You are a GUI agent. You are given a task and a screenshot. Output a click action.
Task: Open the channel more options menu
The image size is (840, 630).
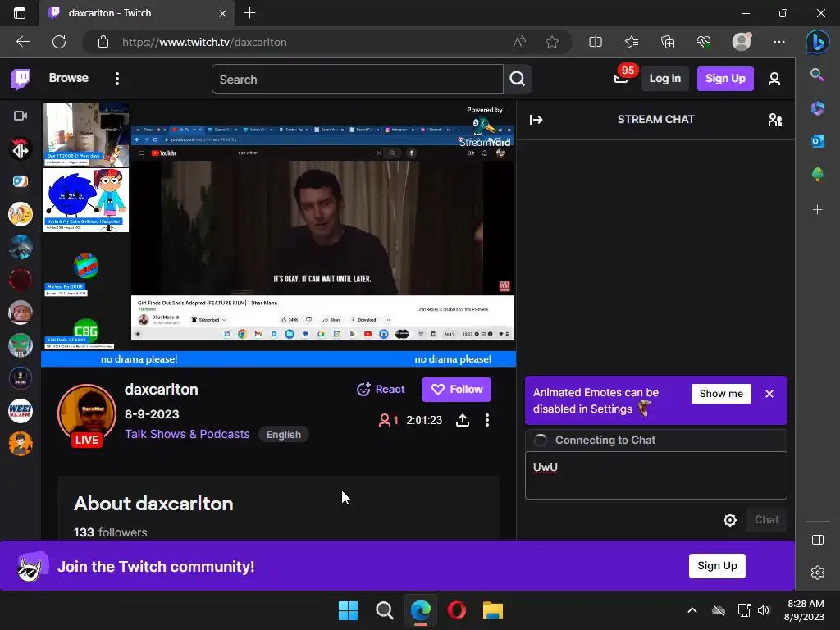(x=486, y=420)
